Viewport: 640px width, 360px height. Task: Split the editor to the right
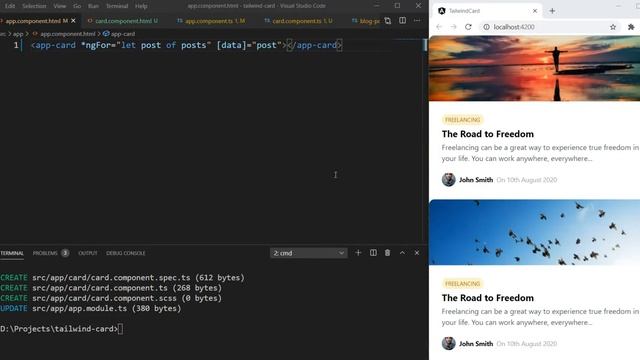tap(402, 20)
